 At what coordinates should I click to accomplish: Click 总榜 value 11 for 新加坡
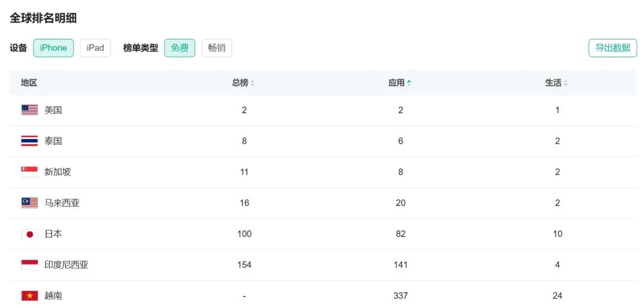click(x=244, y=172)
